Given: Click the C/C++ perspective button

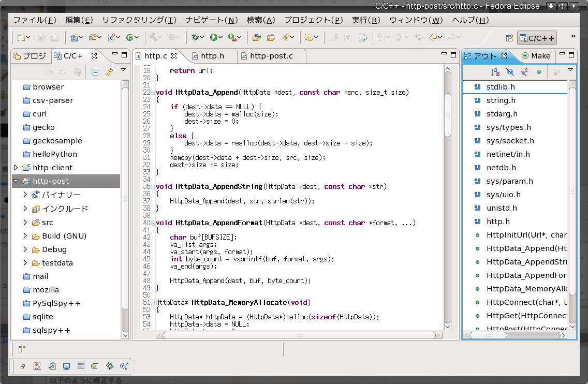Looking at the screenshot, I should [x=537, y=38].
